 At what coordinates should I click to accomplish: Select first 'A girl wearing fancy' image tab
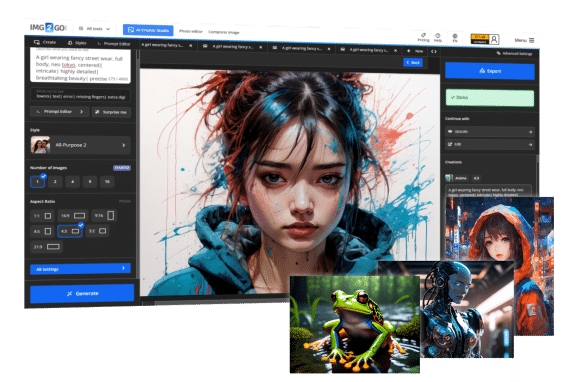tap(162, 45)
